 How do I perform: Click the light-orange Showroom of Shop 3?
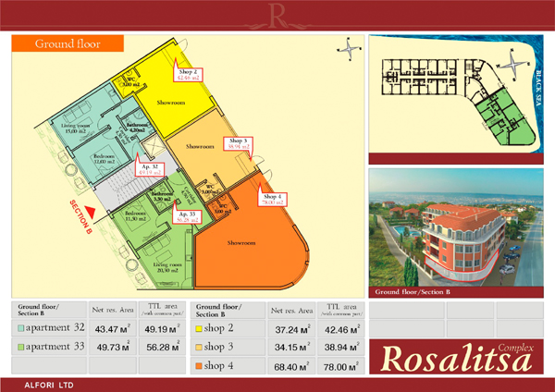click(x=200, y=146)
